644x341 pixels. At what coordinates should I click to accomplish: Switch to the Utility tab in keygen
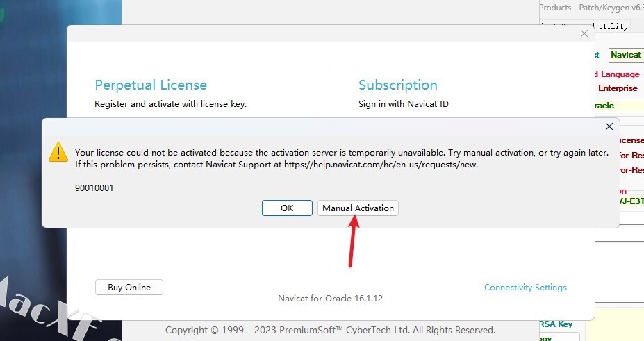(x=613, y=26)
